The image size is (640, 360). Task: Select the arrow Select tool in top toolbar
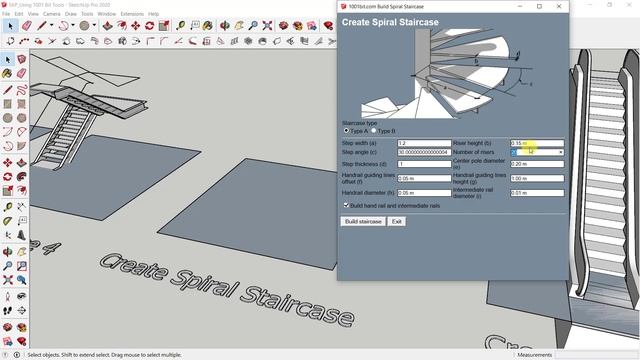(10, 26)
